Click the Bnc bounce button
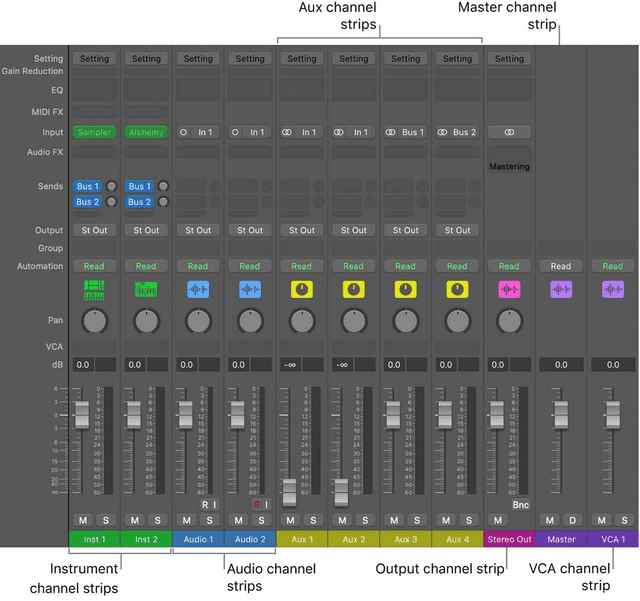Screen dimensions: 640x601 520,505
